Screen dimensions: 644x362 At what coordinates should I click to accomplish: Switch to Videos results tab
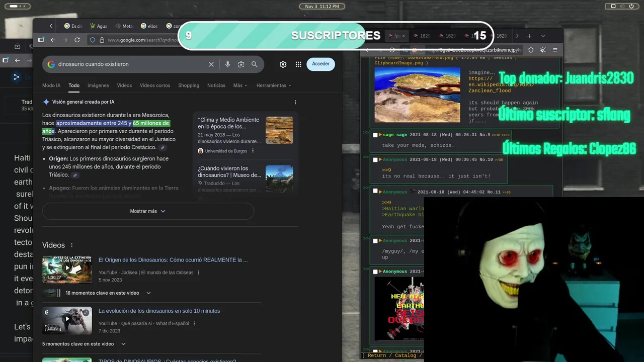point(124,85)
